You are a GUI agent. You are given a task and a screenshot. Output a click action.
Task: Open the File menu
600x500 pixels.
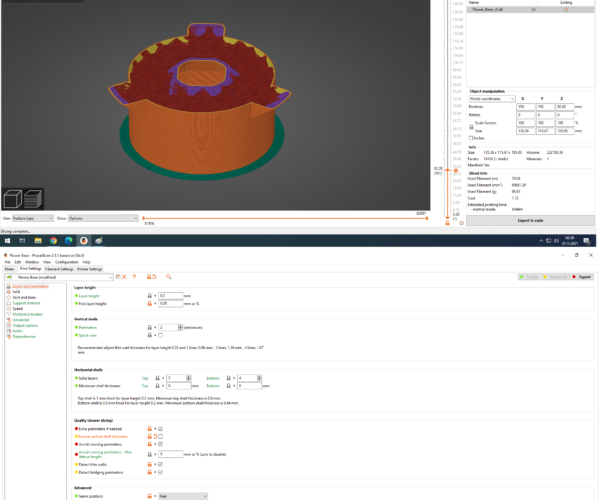coord(7,262)
